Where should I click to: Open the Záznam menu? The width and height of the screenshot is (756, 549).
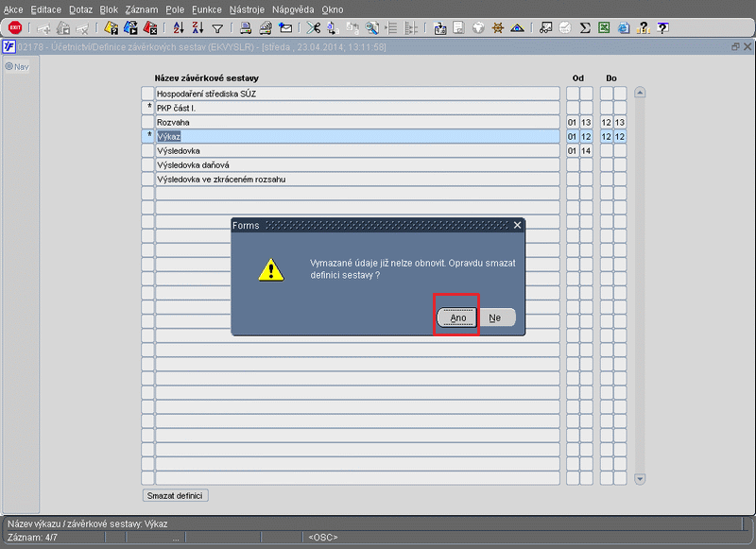coord(141,9)
